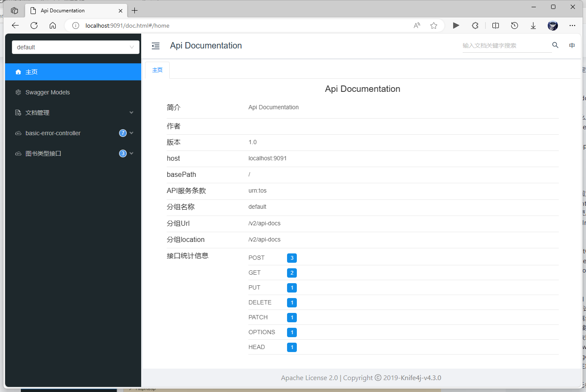Expand the 图书类型接口 section chevron
The height and width of the screenshot is (392, 586).
131,153
